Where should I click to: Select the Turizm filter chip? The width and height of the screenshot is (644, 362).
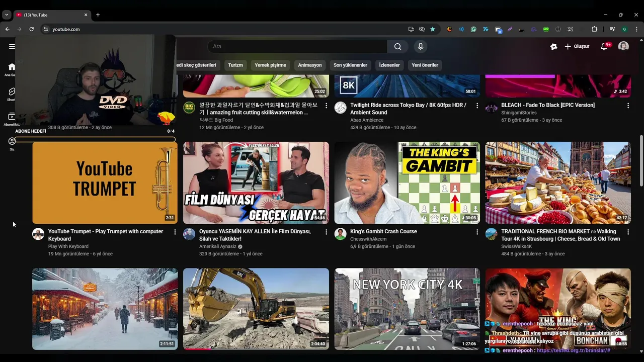pos(235,65)
